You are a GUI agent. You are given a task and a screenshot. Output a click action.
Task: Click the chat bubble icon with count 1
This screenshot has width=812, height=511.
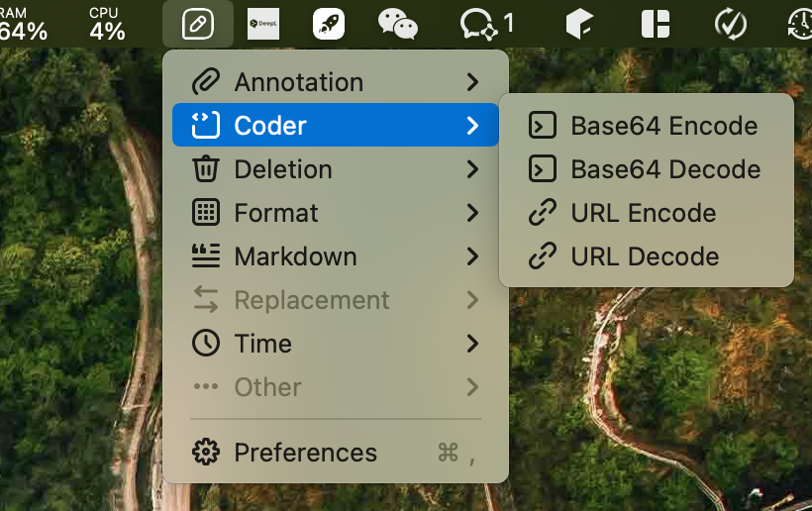[x=487, y=24]
